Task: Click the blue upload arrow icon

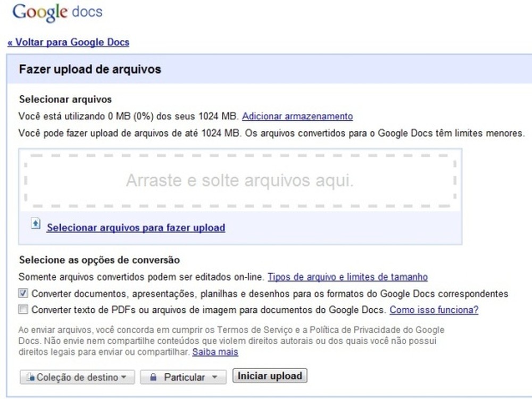Action: click(35, 224)
